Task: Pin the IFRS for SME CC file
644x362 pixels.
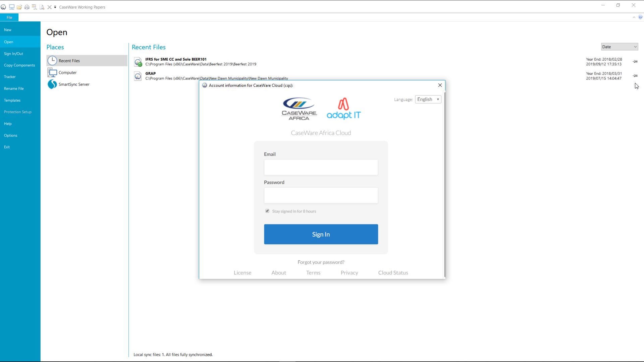Action: pyautogui.click(x=636, y=62)
